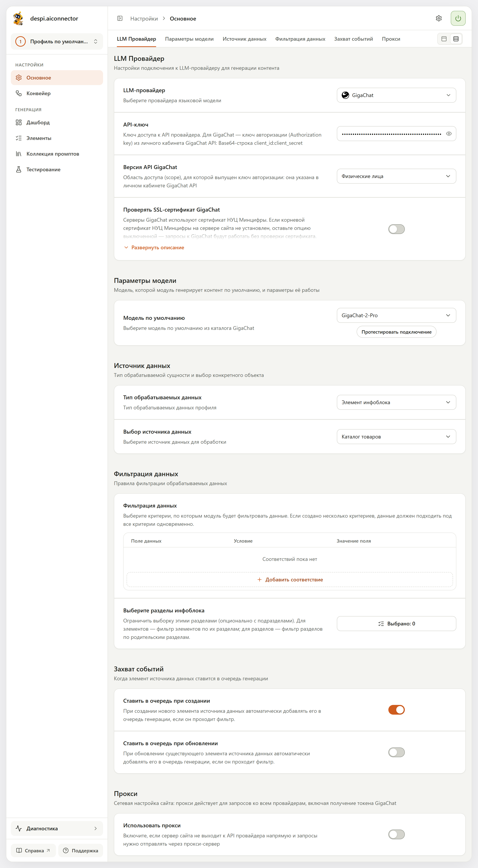The height and width of the screenshot is (868, 478).
Task: Click the sidebar collapse icon in header
Action: tap(120, 18)
